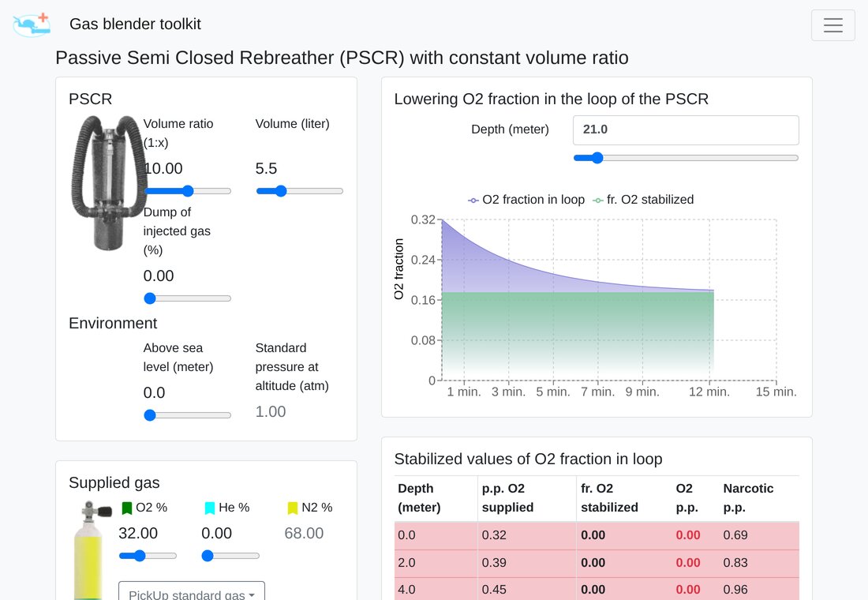This screenshot has width=868, height=600.
Task: Click the rebreather device image
Action: [107, 182]
